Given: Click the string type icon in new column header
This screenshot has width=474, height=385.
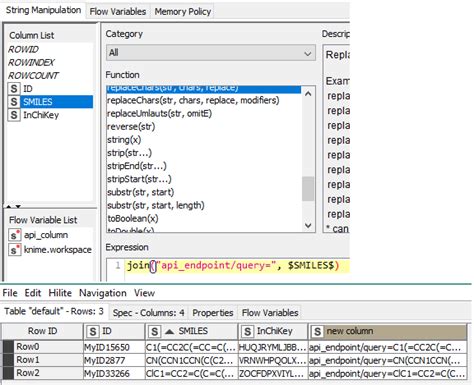Looking at the screenshot, I should pyautogui.click(x=317, y=332).
